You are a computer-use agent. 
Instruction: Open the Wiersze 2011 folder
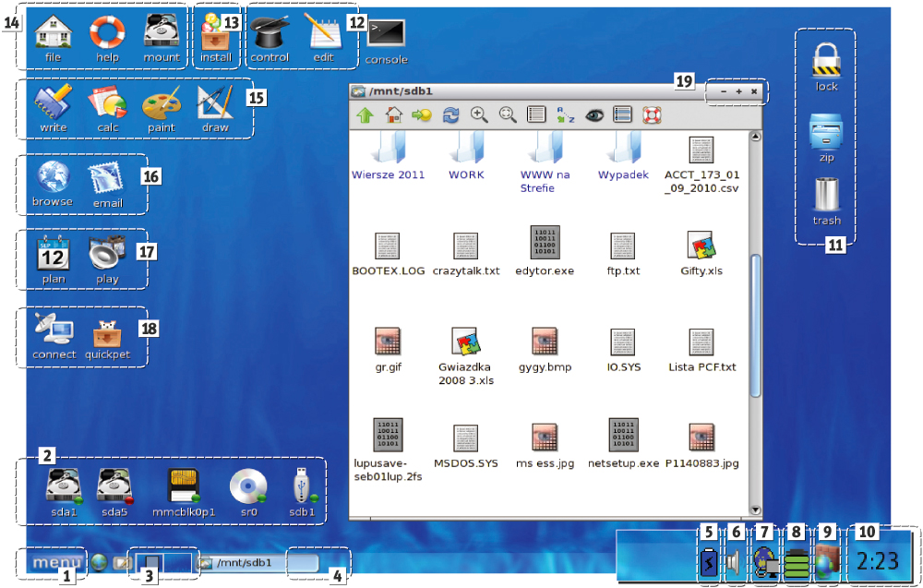387,152
